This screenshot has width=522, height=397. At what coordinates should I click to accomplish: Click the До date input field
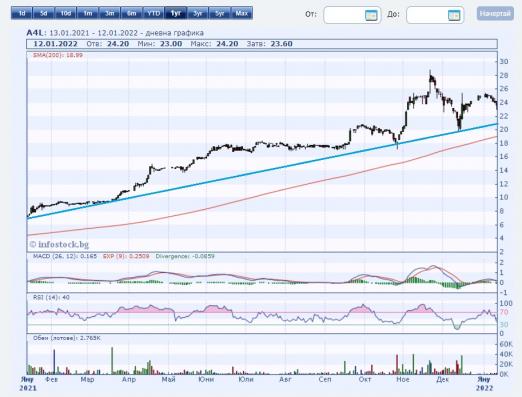[435, 15]
